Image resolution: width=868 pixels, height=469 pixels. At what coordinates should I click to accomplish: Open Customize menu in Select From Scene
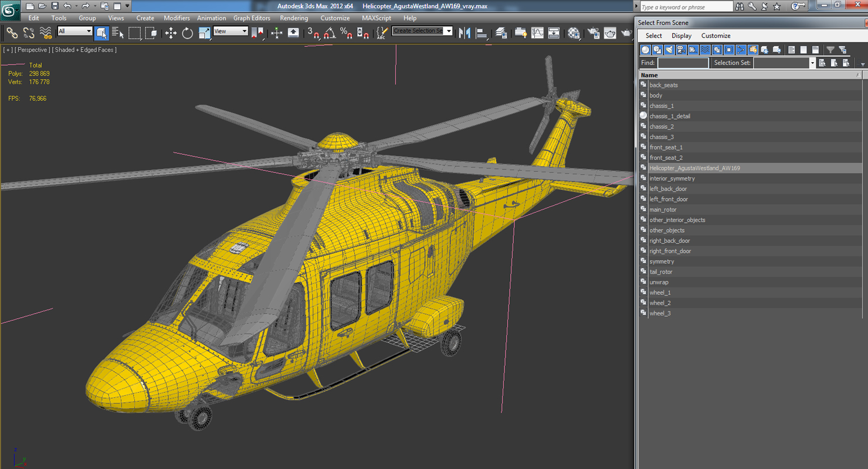(716, 36)
